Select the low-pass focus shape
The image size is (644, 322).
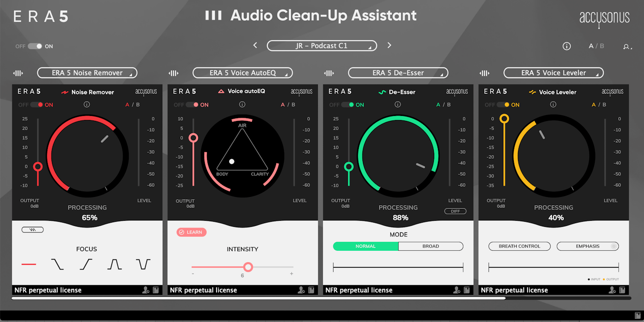coord(57,264)
